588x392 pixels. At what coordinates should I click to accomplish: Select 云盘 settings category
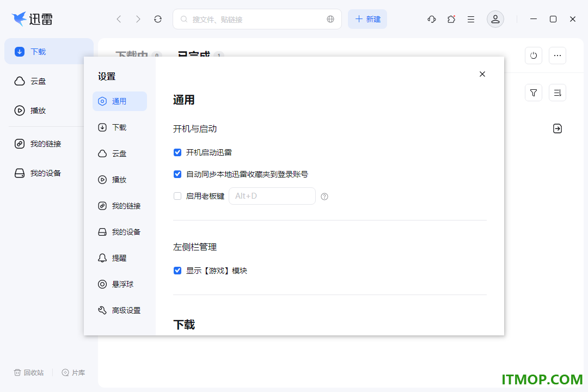click(120, 154)
